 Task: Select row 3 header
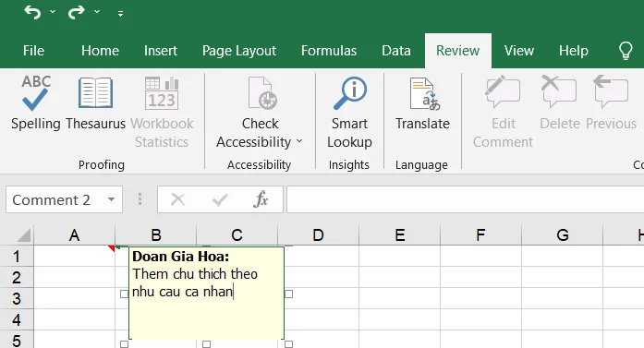click(x=17, y=298)
